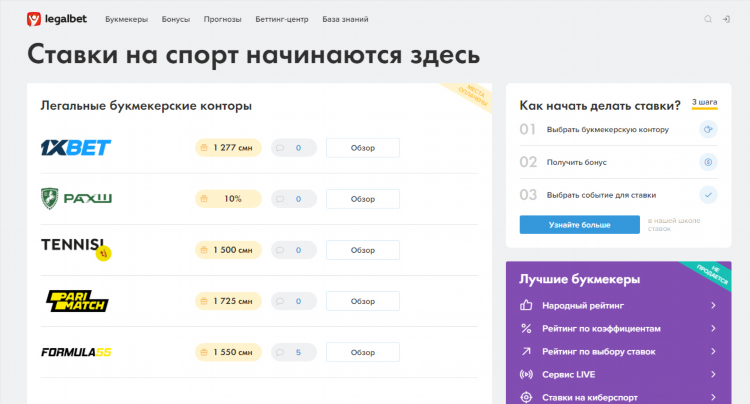Click the TENNISI logo

(x=76, y=249)
